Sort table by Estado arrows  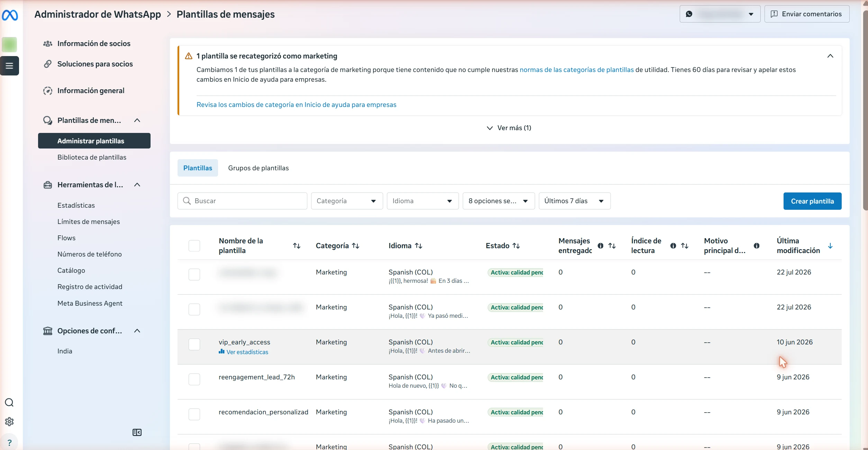pos(516,246)
